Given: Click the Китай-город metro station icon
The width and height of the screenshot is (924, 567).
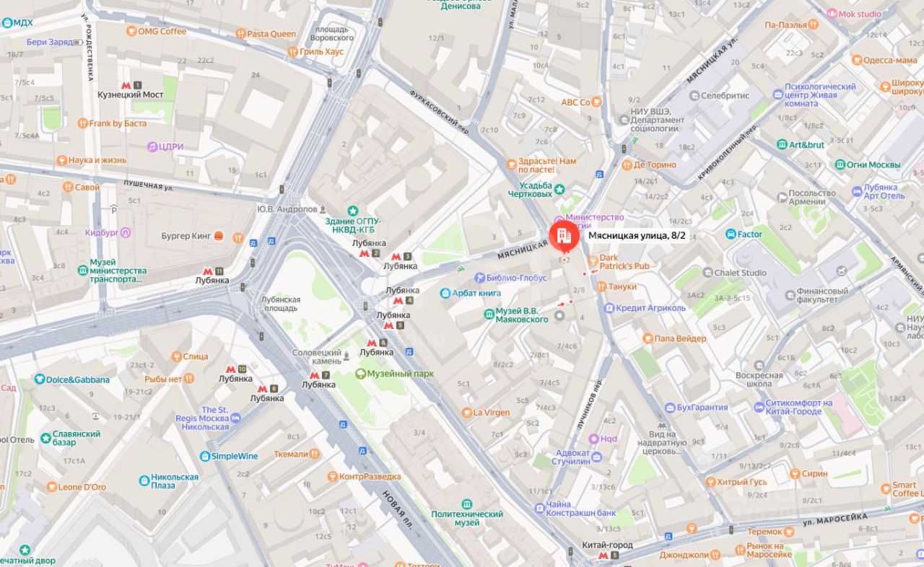Looking at the screenshot, I should pyautogui.click(x=603, y=555).
